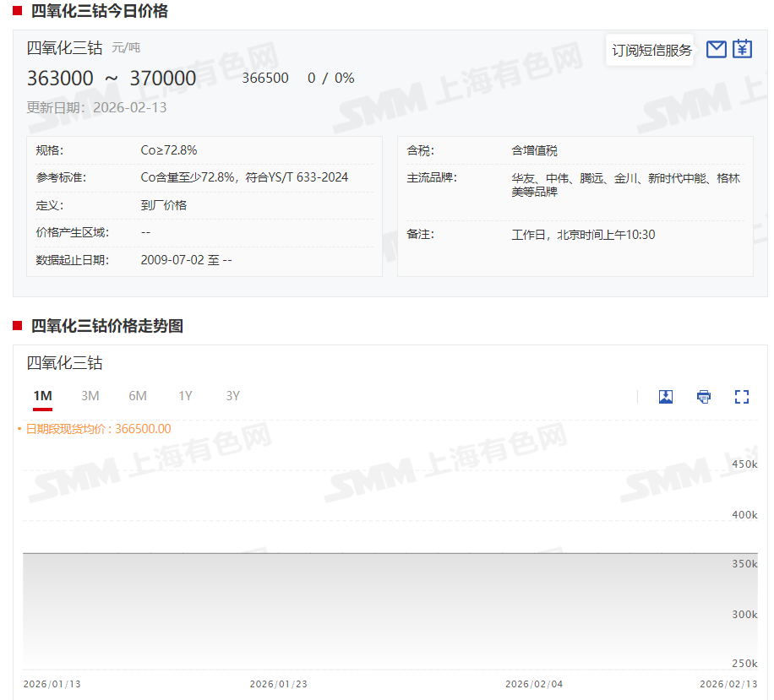Switch to the 1Y chart view
Image resolution: width=774 pixels, height=700 pixels.
click(x=185, y=396)
